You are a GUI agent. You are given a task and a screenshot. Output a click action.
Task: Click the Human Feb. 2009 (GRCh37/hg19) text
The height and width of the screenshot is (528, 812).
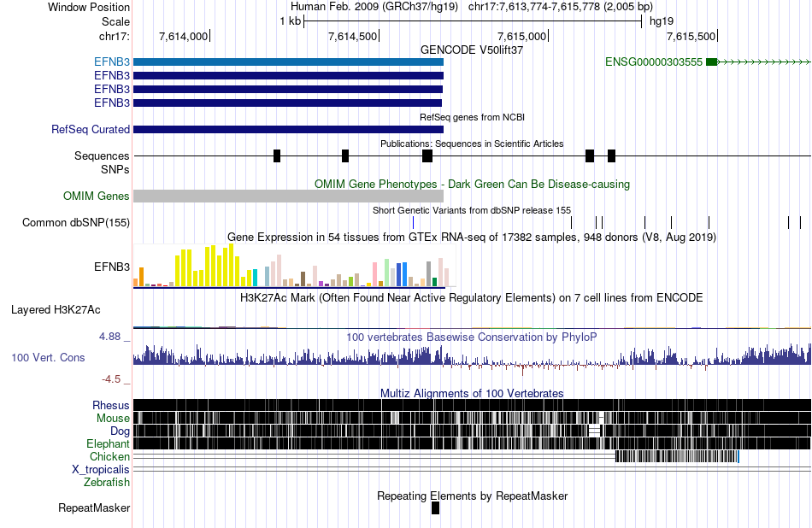point(374,7)
